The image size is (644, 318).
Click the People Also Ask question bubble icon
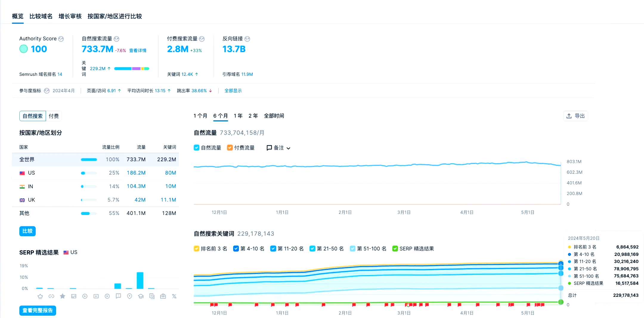point(118,296)
